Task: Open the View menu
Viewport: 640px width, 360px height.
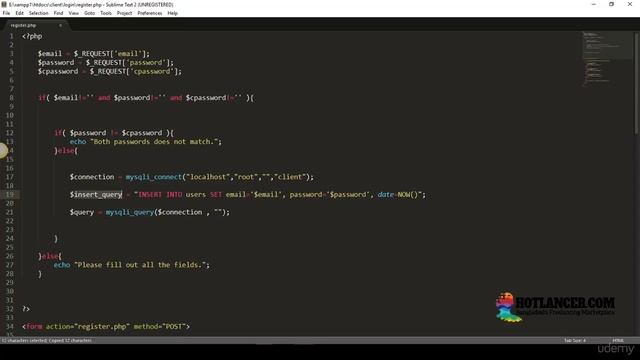Action: click(73, 13)
